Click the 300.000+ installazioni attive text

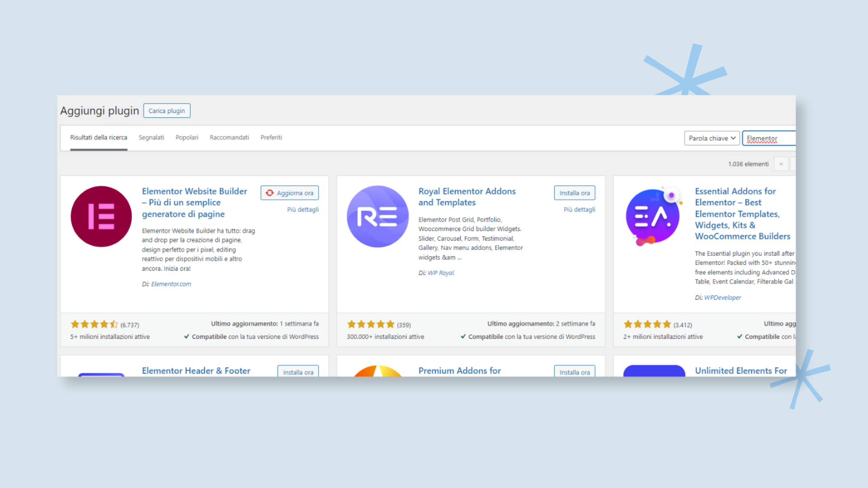point(386,337)
